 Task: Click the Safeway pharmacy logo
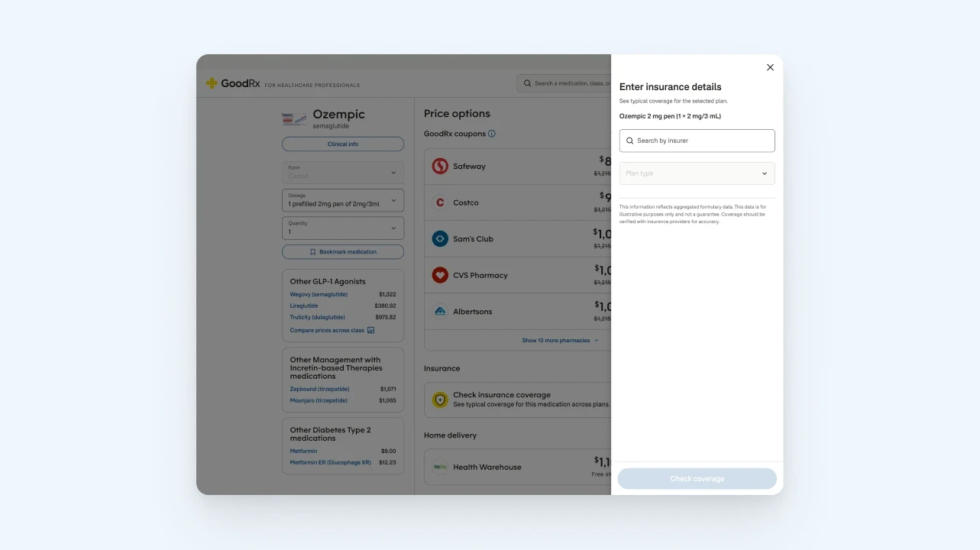click(x=440, y=166)
